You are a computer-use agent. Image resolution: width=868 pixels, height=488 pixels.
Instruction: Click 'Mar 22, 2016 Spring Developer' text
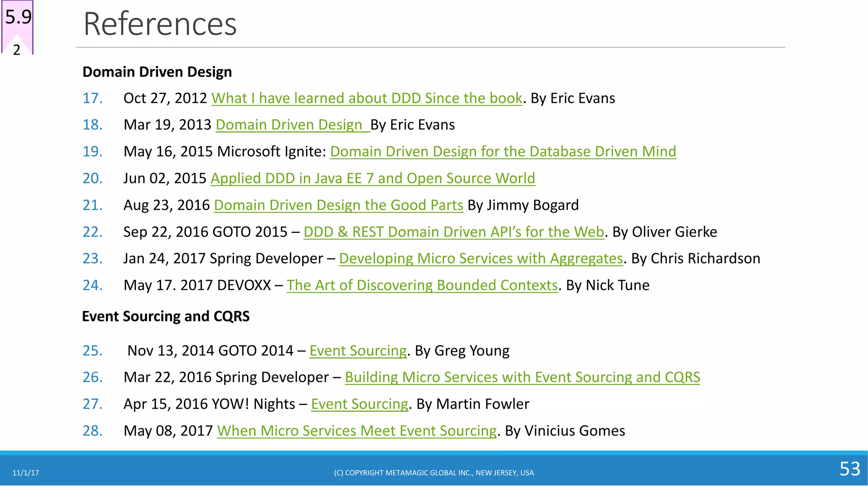click(226, 377)
